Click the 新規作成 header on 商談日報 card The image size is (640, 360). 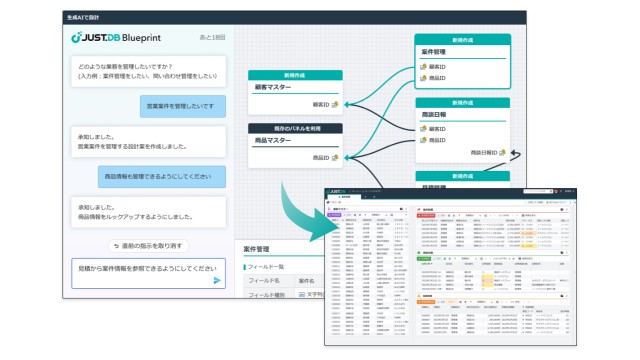pyautogui.click(x=462, y=103)
